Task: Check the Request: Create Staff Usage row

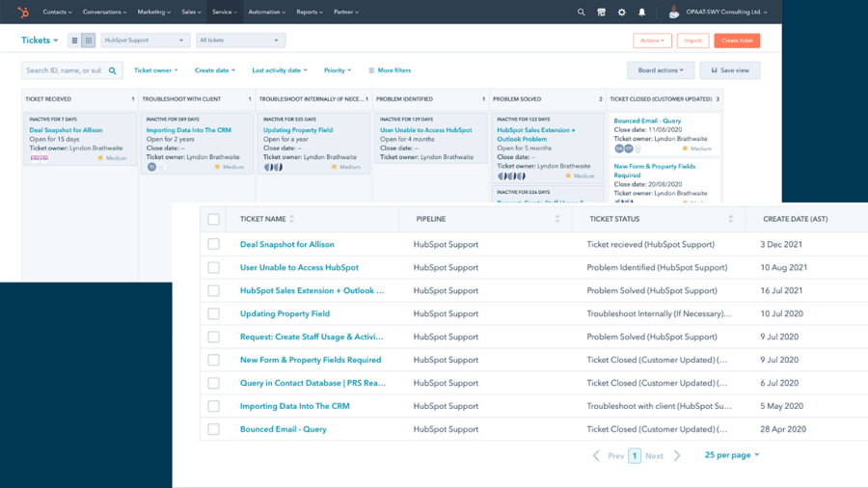Action: click(x=214, y=337)
